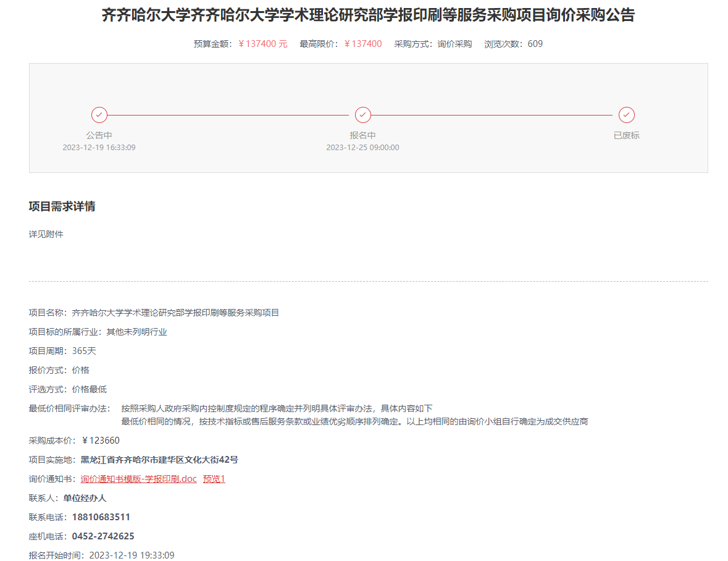728x561 pixels.
Task: Click the 采购成本价 ￥123660 value
Action: 101,441
